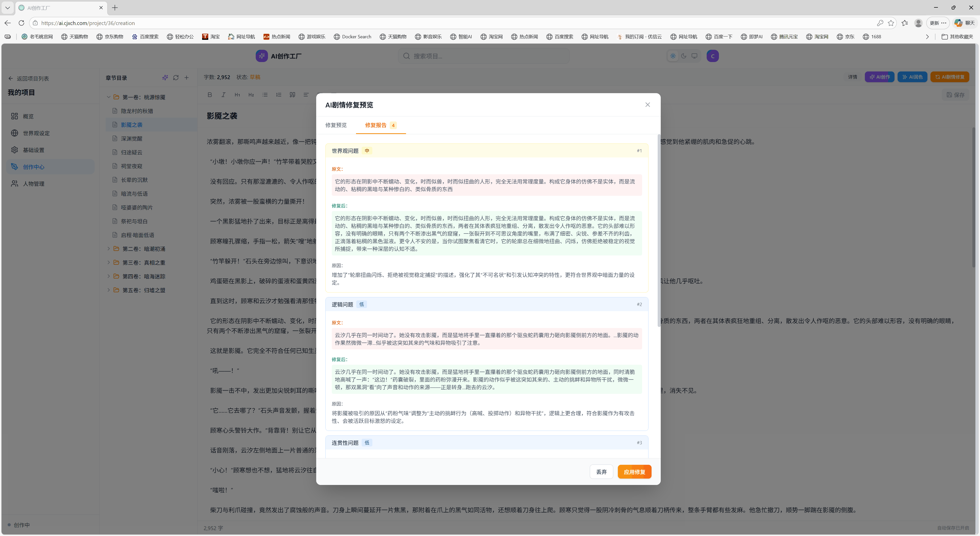Open a new browser tab
The height and width of the screenshot is (536, 980).
coord(115,8)
